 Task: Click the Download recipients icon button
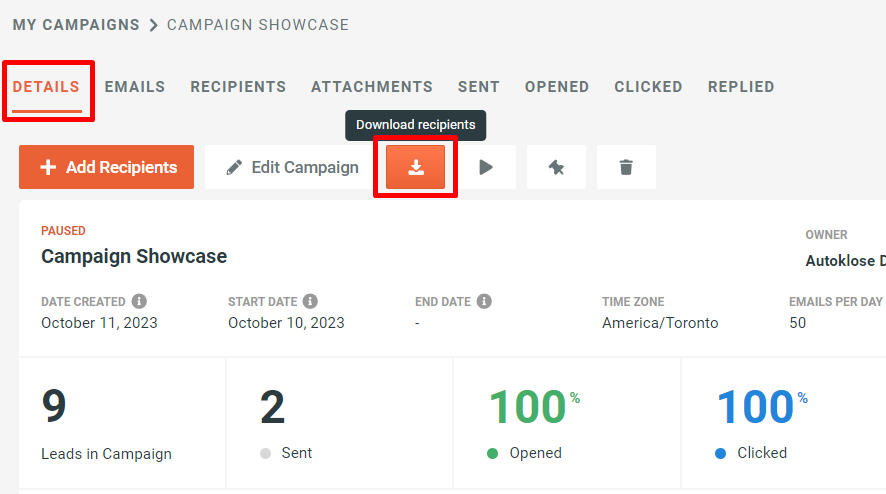(415, 167)
